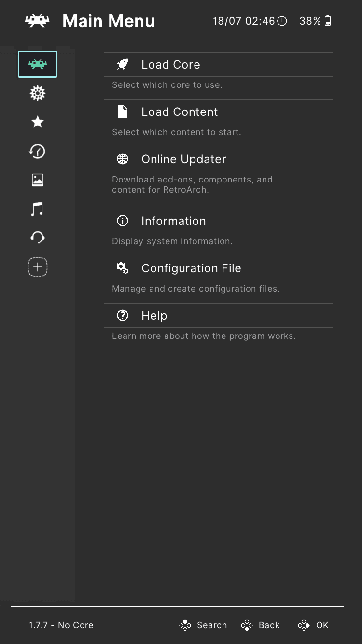This screenshot has height=644, width=362.
Task: Open the Online Updater menu entry
Action: point(183,159)
